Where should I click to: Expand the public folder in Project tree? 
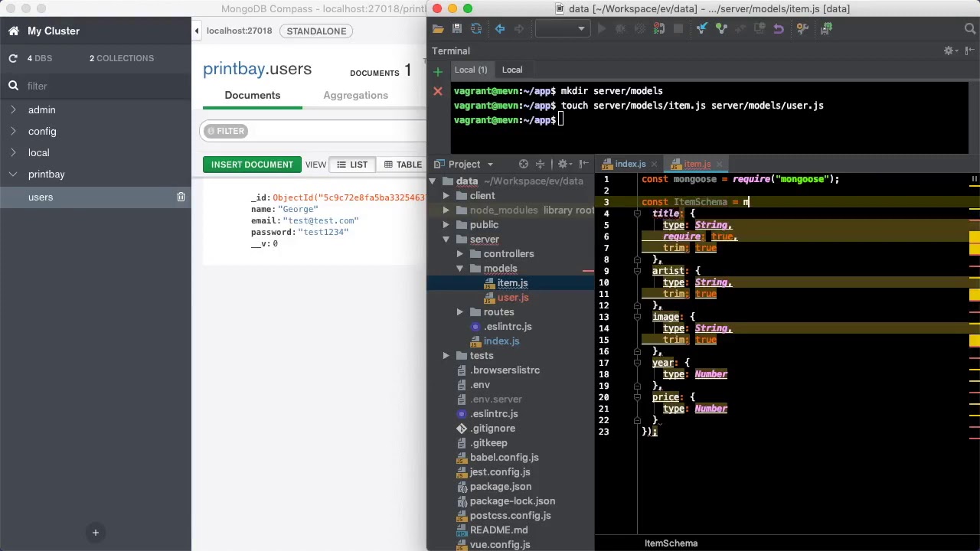(x=446, y=225)
